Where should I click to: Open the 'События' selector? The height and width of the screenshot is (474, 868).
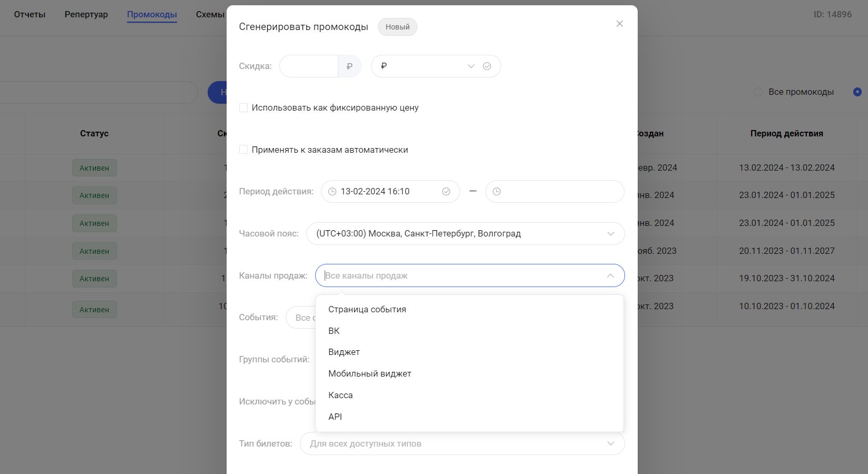(x=301, y=318)
